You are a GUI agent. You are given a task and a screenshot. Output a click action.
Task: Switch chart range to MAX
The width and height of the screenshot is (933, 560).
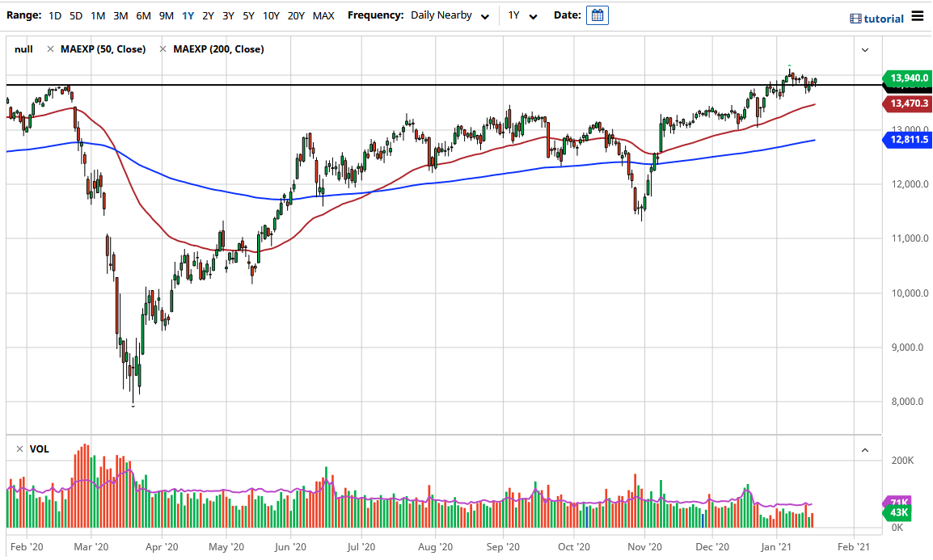[323, 15]
